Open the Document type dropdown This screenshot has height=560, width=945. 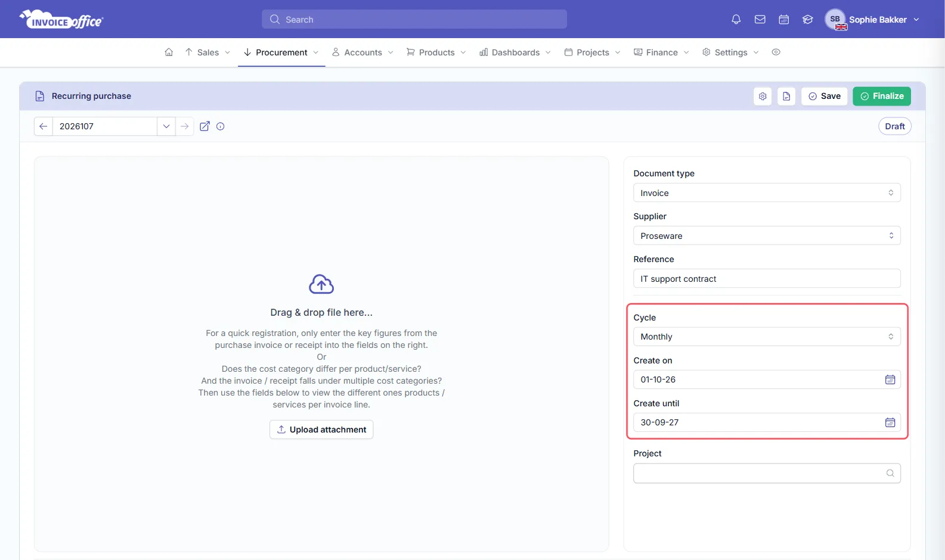[x=767, y=193]
